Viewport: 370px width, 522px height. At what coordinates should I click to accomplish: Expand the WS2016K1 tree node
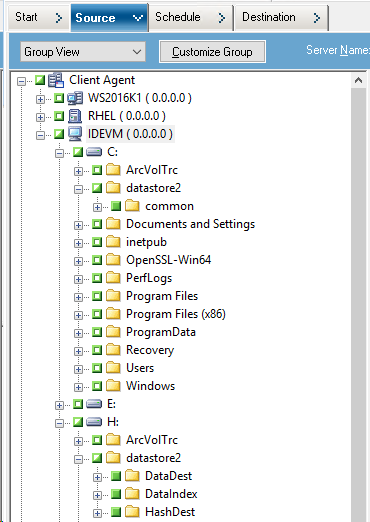coord(40,99)
